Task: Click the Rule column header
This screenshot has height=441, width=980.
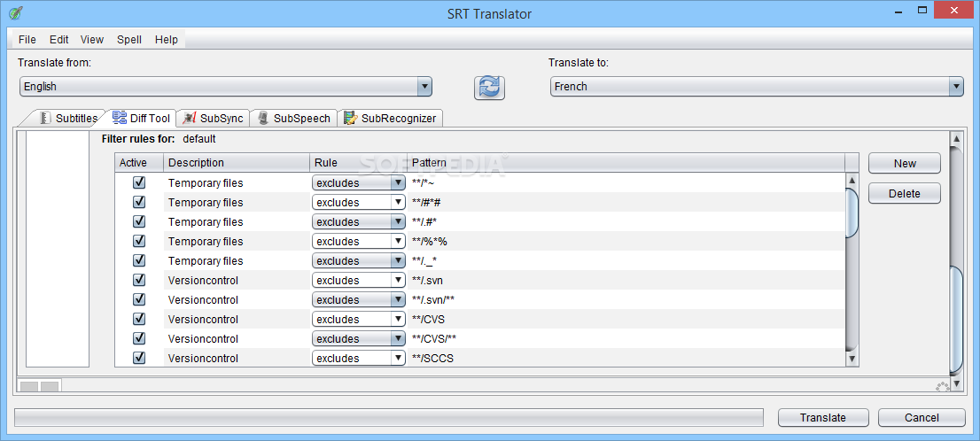Action: (x=358, y=163)
